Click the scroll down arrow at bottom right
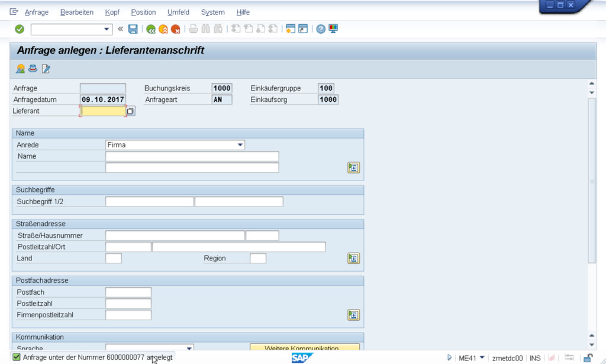The image size is (606, 364). pyautogui.click(x=592, y=344)
